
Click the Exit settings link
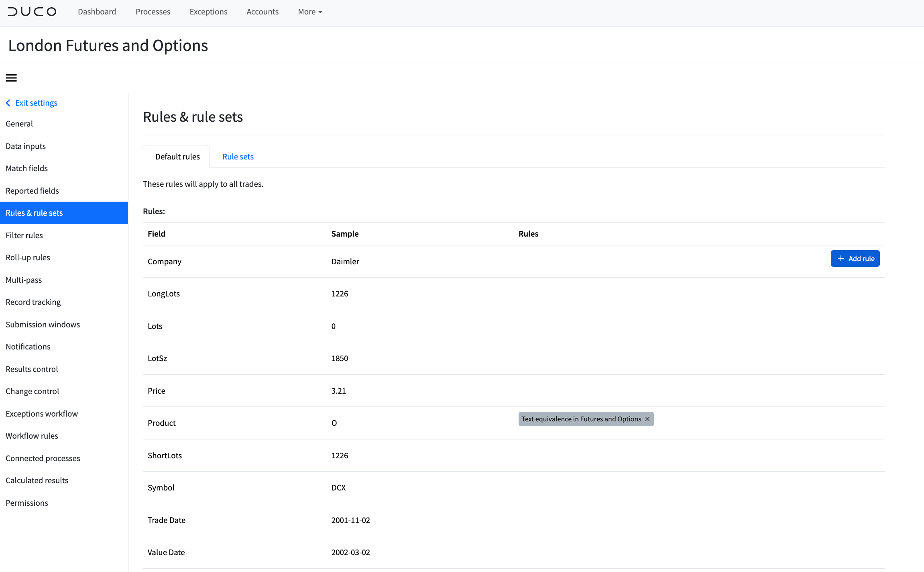point(36,103)
